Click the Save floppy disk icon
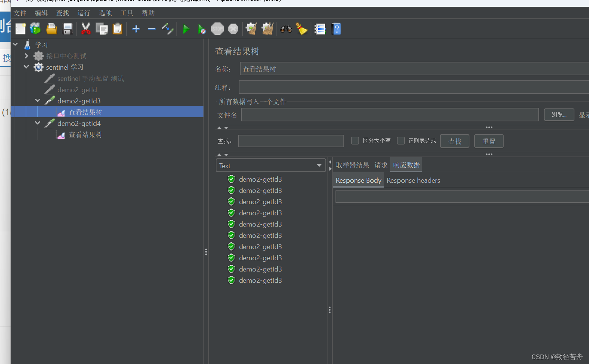 67,29
